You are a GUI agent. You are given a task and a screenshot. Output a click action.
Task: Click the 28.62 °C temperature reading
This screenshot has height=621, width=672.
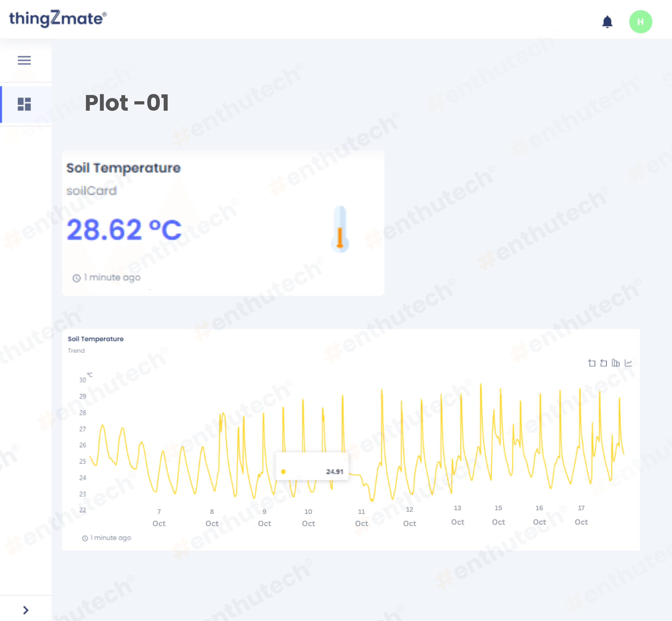124,229
